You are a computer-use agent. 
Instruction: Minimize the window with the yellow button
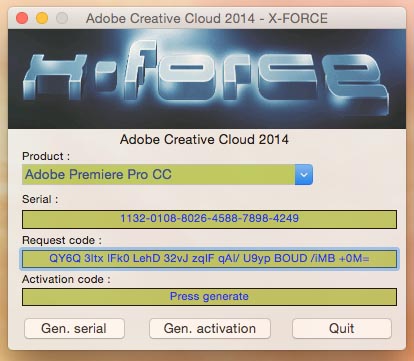[x=42, y=18]
